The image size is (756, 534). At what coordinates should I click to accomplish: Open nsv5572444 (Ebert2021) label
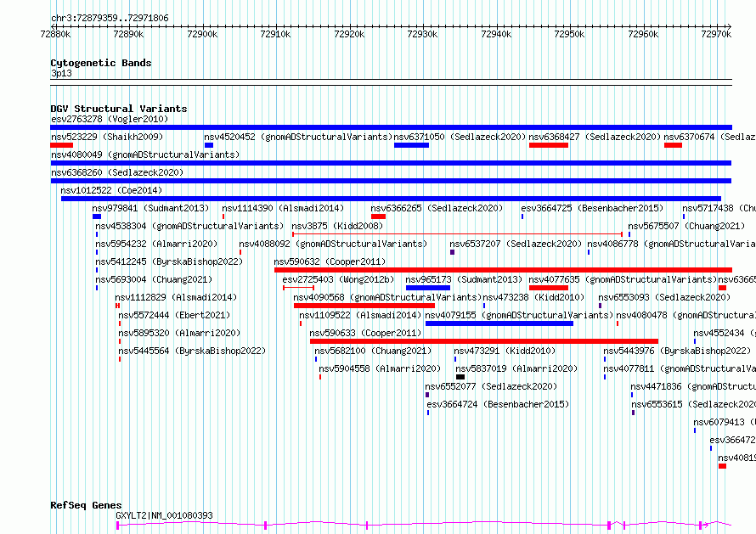tap(174, 315)
